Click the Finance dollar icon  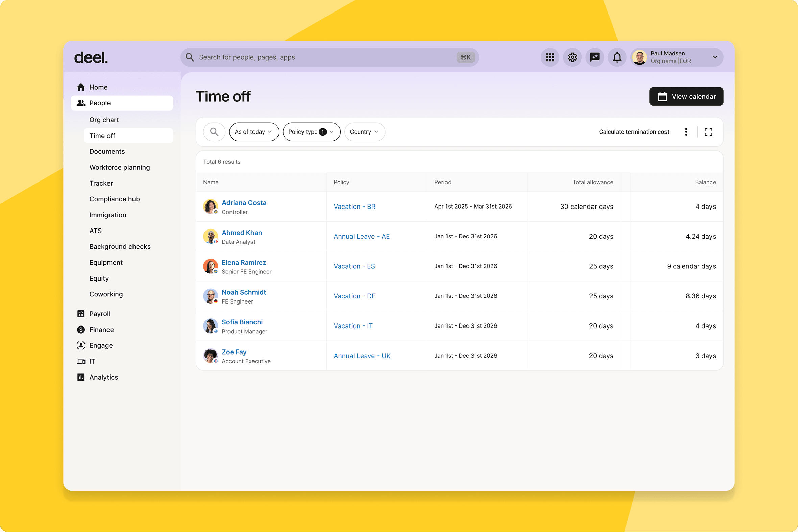click(81, 330)
